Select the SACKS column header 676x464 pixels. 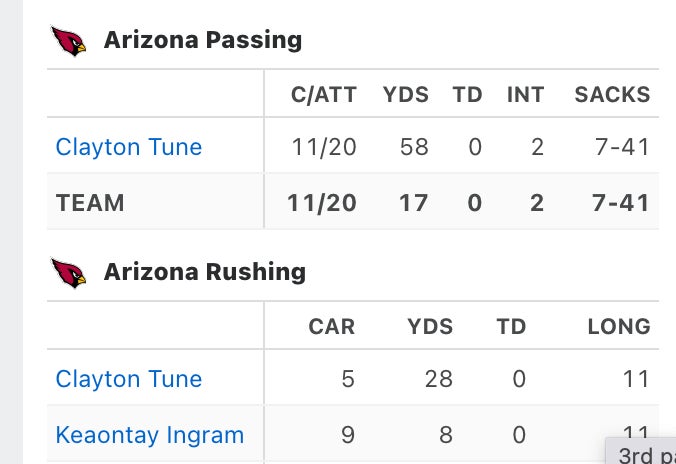tap(612, 95)
